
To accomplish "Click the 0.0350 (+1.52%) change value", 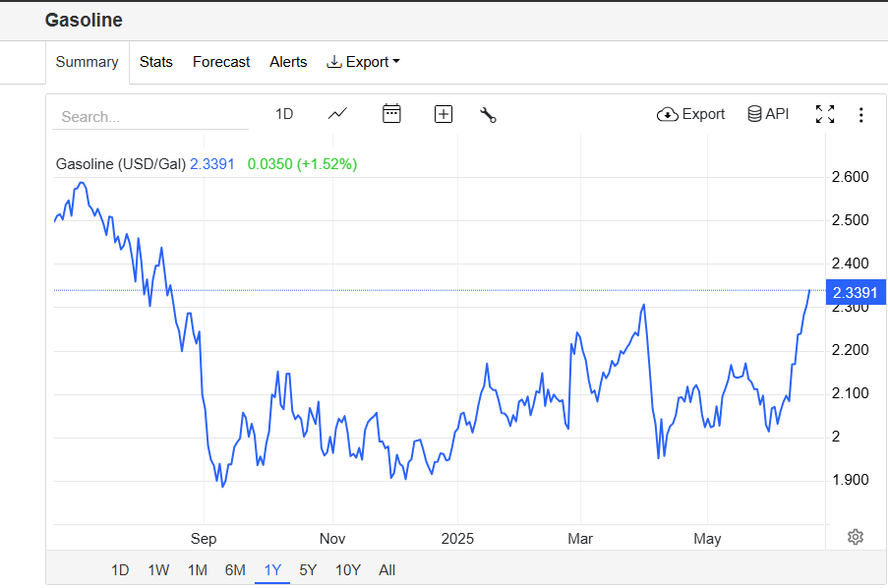I will tap(303, 164).
